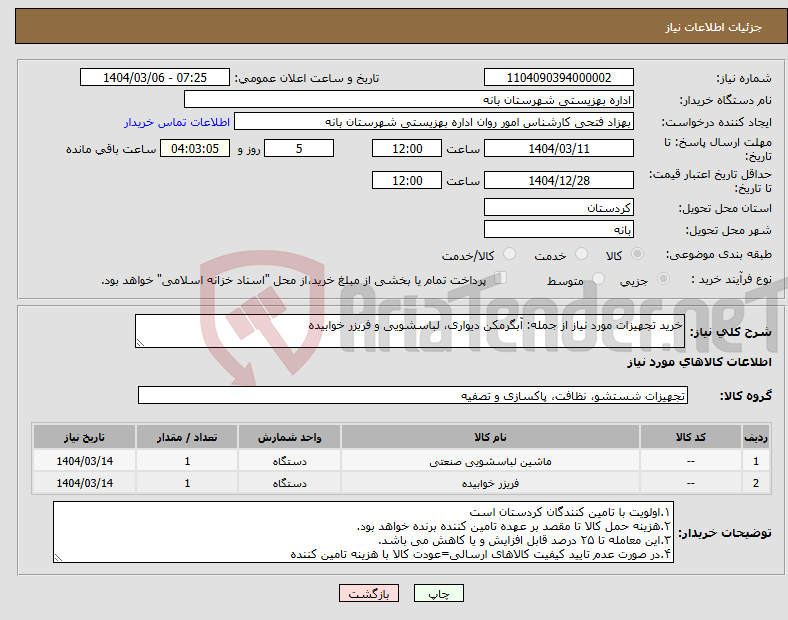This screenshot has width=788, height=620.
Task: Click the announcement date field 1404/03/06 - 07:25
Action: pos(155,77)
